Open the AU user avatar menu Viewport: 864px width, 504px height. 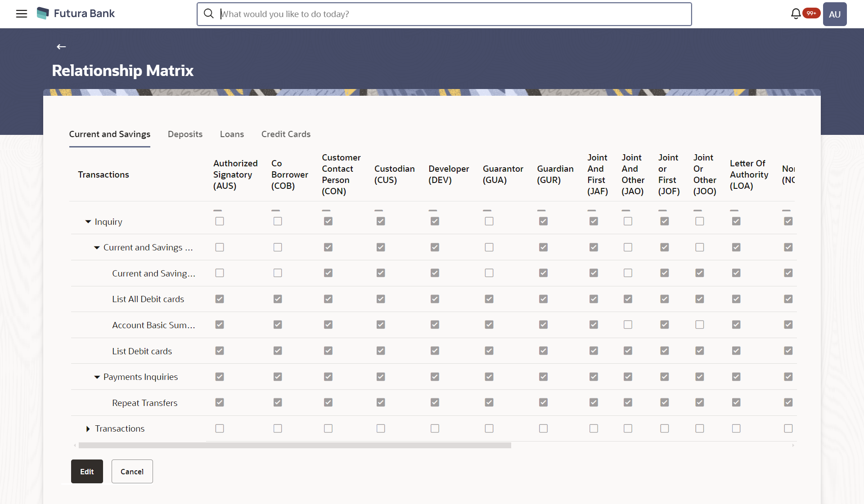[x=834, y=14]
